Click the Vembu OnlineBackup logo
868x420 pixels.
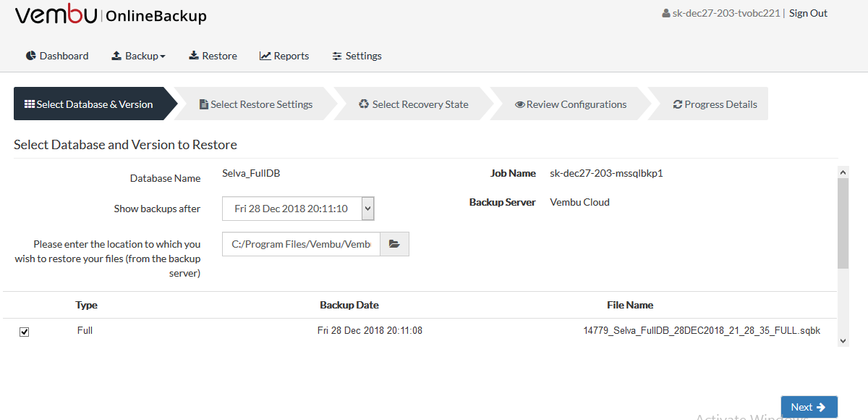111,15
